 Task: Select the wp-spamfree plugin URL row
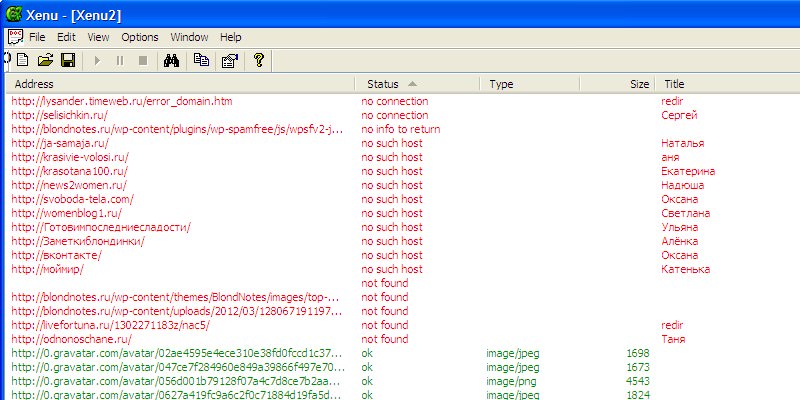coord(403,129)
